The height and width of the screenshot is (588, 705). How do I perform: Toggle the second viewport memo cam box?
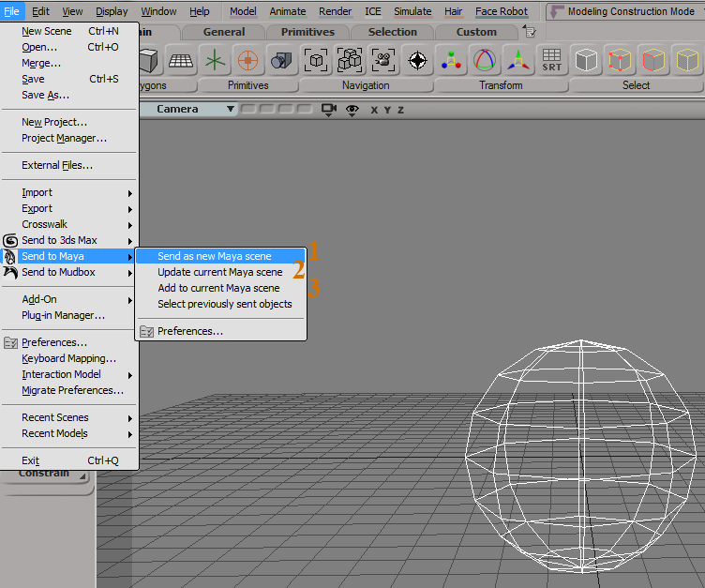pyautogui.click(x=266, y=109)
